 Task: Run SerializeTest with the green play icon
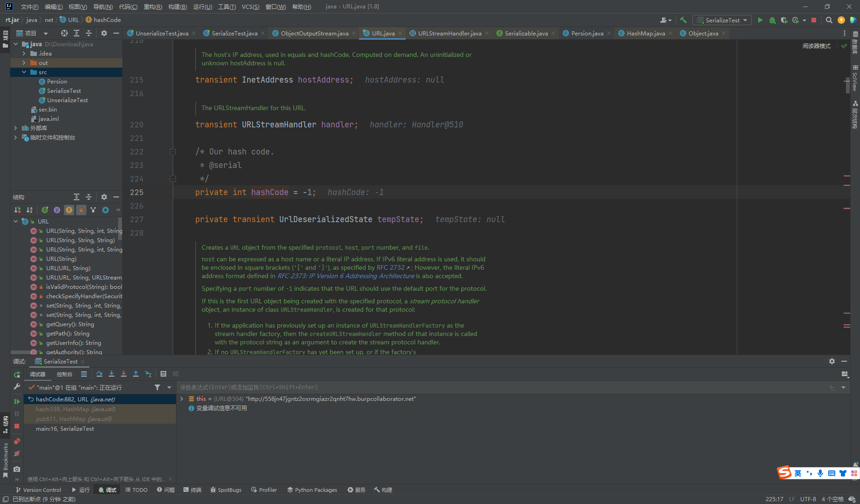click(760, 20)
